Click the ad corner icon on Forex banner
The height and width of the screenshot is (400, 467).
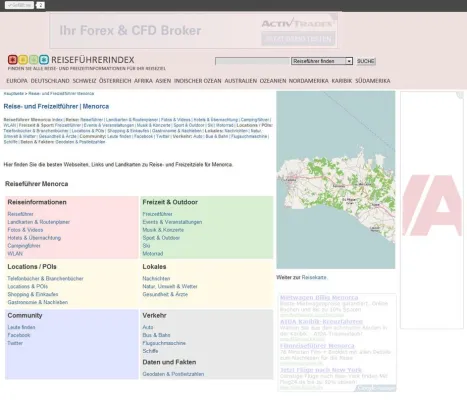333,17
